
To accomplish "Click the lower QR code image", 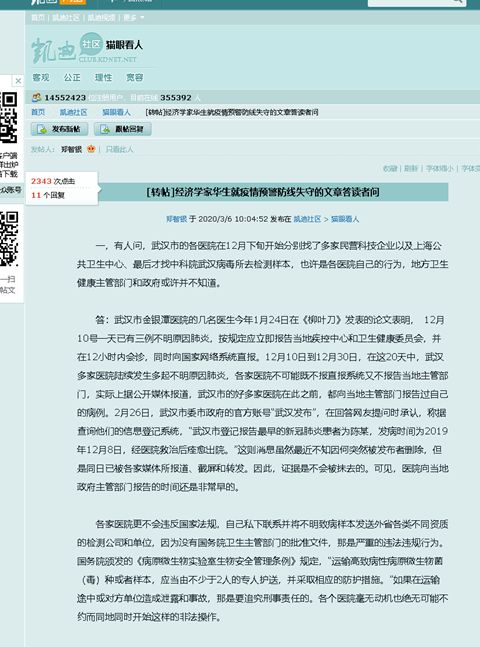I will click(x=9, y=238).
